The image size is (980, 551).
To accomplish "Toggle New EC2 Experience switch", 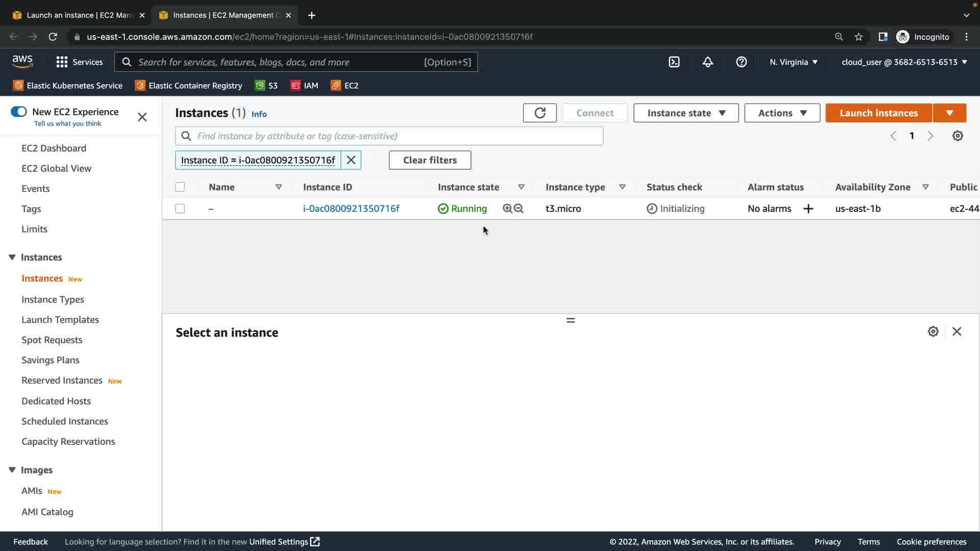I will point(19,112).
